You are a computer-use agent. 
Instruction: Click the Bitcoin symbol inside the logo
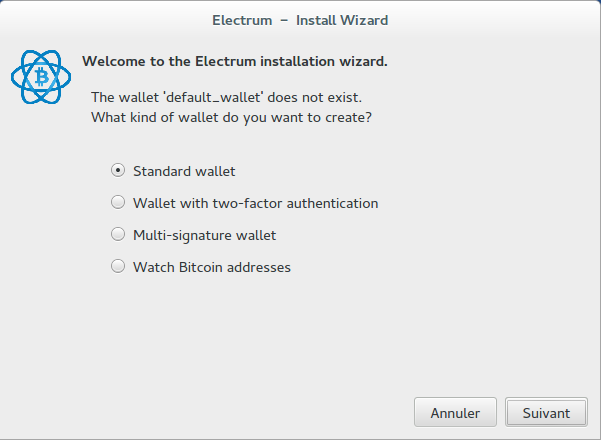tap(38, 76)
